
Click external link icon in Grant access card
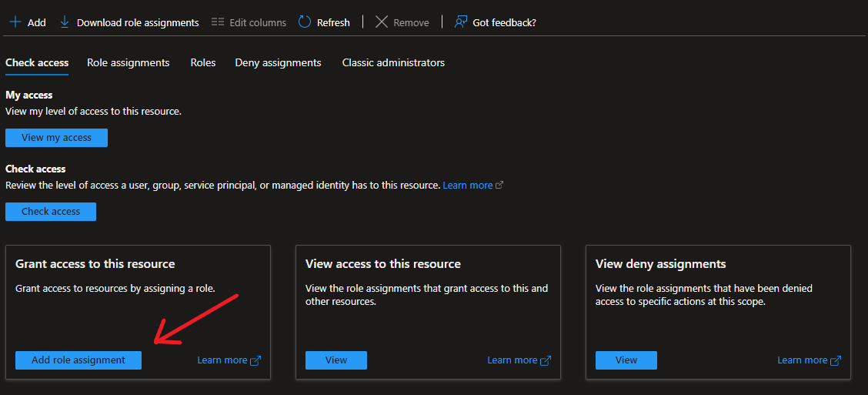255,360
